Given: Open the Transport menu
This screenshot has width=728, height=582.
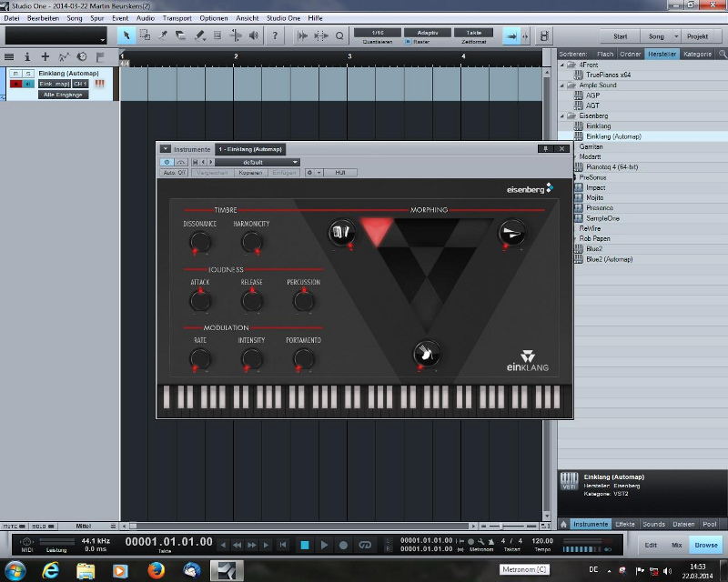Looking at the screenshot, I should pyautogui.click(x=177, y=18).
